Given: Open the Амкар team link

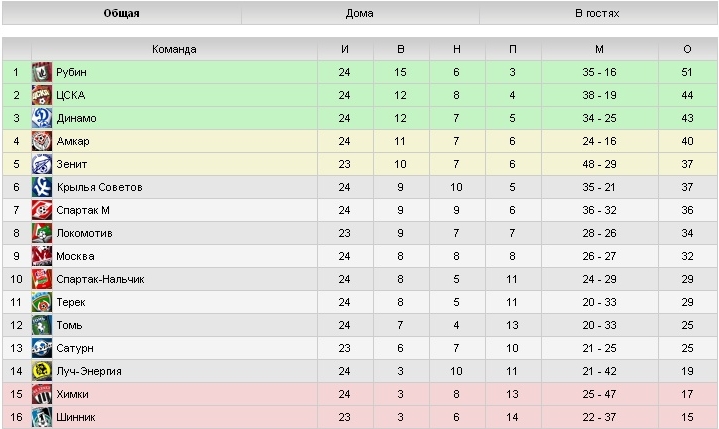Looking at the screenshot, I should click(x=73, y=141).
